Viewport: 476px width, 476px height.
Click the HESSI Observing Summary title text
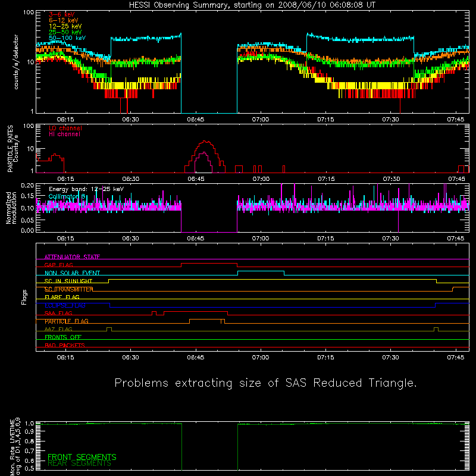click(252, 5)
